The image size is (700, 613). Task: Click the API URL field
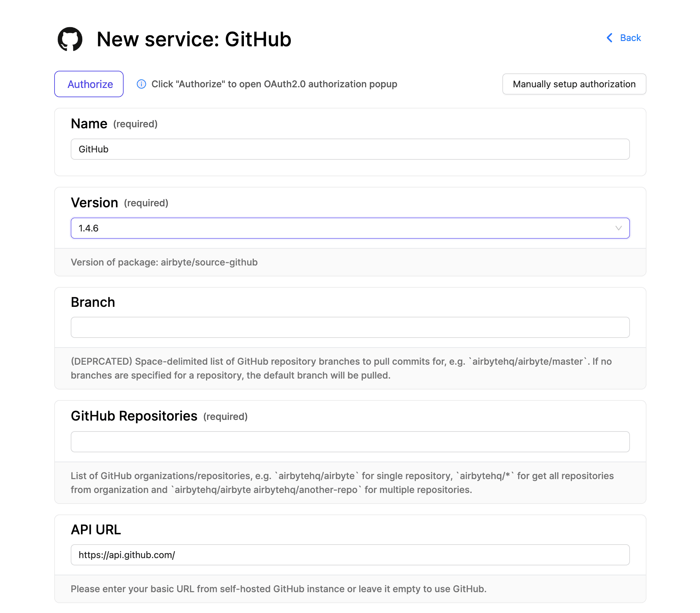coord(350,555)
